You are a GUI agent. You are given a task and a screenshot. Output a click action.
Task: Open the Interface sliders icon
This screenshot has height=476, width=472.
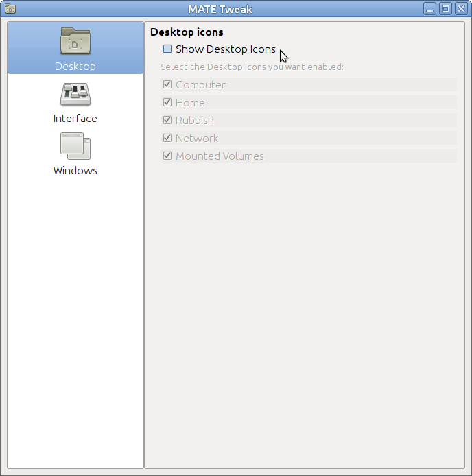coord(75,94)
